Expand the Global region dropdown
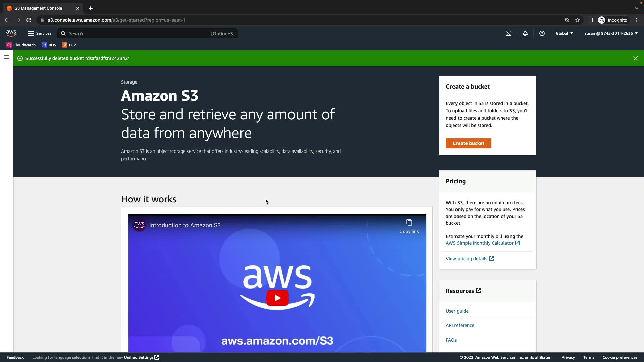644x362 pixels. [x=564, y=33]
